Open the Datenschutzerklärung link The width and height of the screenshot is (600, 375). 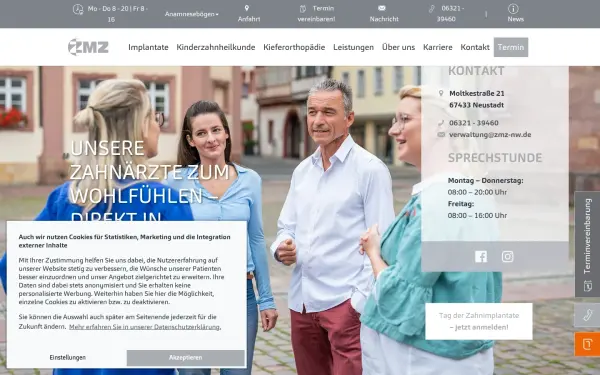[144, 327]
